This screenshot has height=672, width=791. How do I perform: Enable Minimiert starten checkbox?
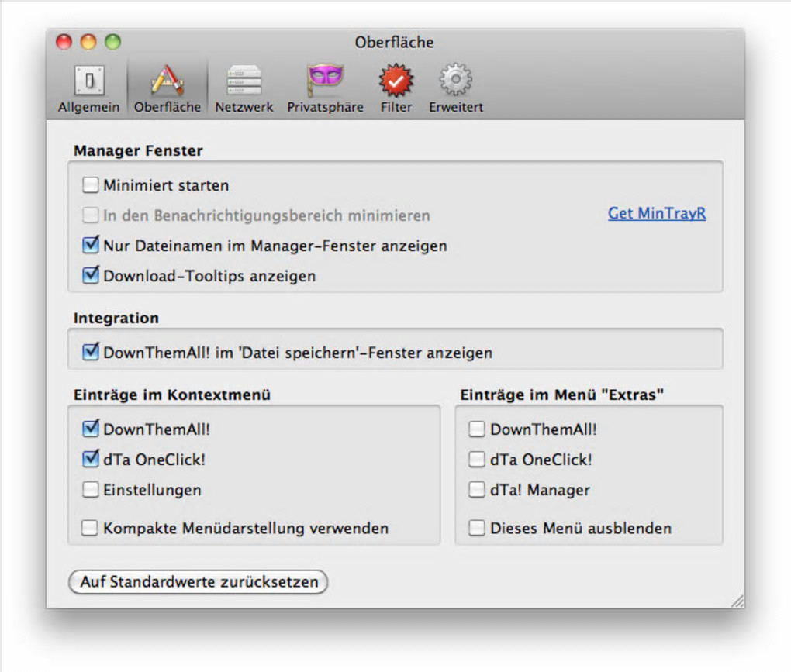(92, 185)
